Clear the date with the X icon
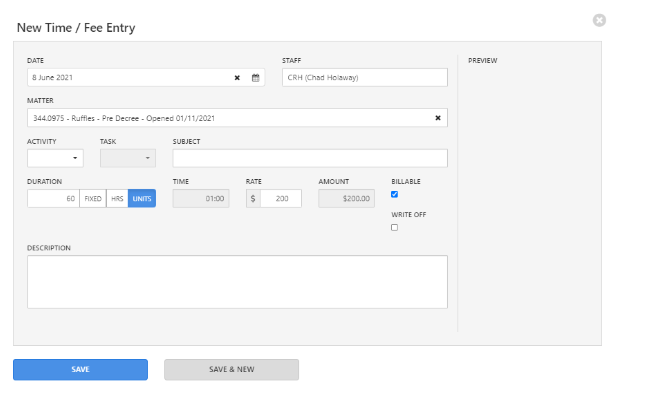Viewport: 647px width, 396px height. [x=237, y=78]
